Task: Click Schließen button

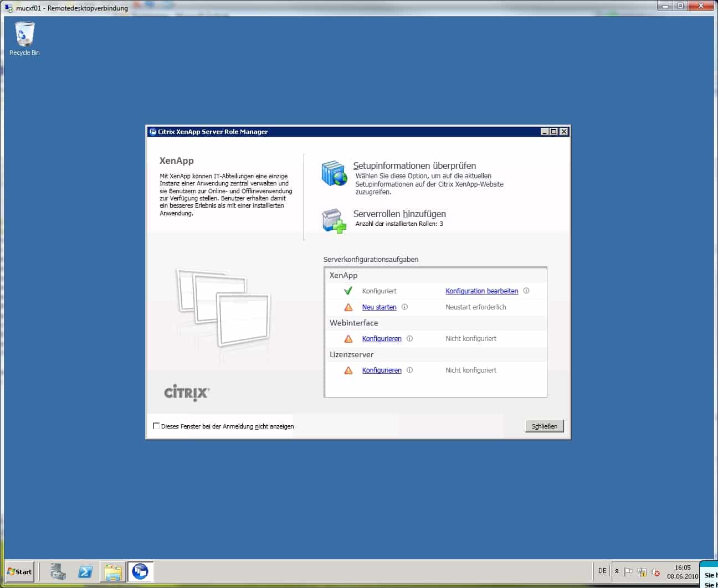Action: (545, 426)
